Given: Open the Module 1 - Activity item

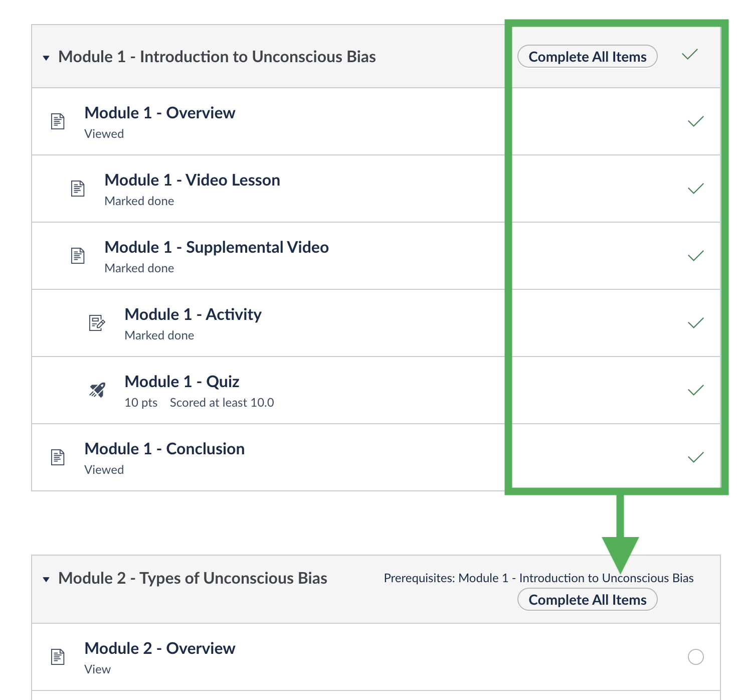Looking at the screenshot, I should pos(193,314).
